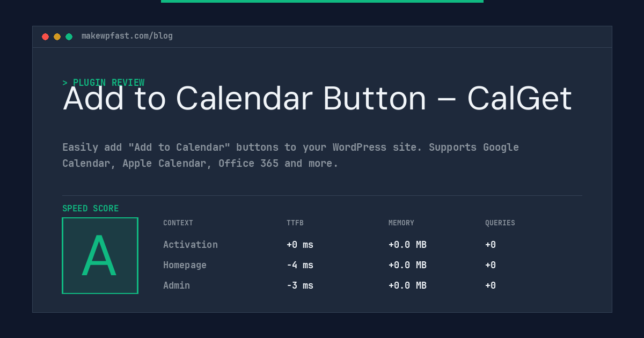
Task: Click the green maximize dot
Action: click(69, 36)
